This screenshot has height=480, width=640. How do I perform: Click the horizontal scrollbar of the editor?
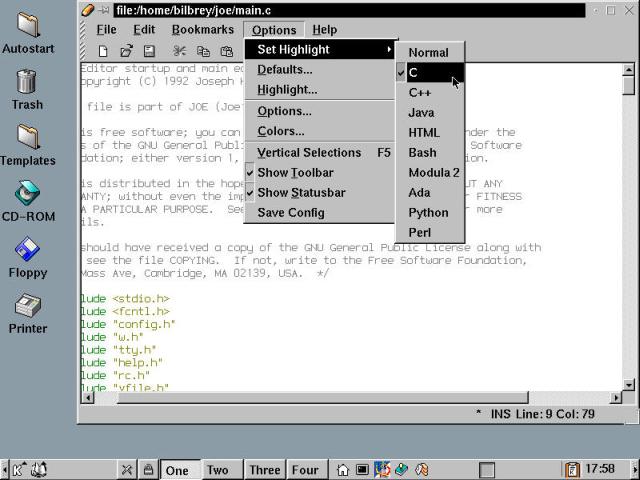350,397
